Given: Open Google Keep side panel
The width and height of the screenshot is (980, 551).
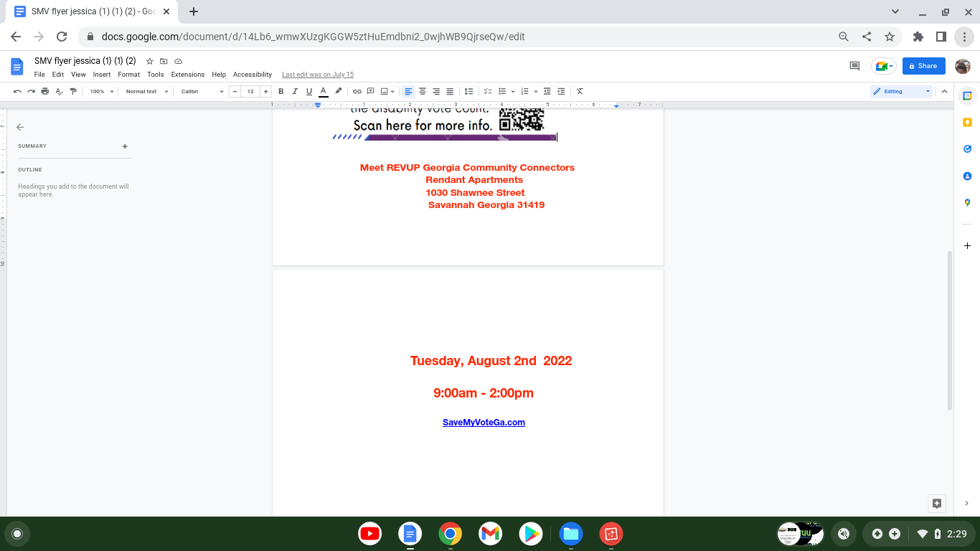Looking at the screenshot, I should 967,122.
